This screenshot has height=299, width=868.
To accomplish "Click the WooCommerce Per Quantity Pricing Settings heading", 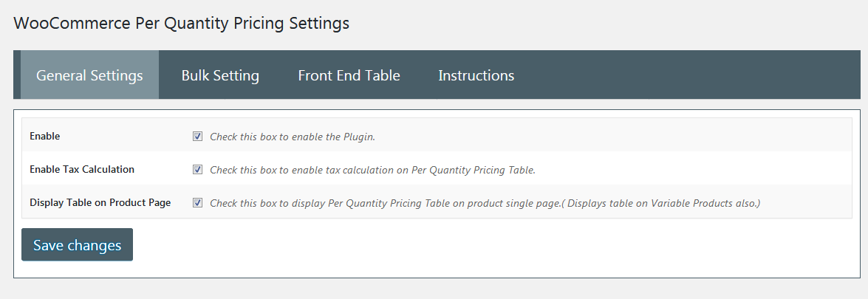I will 181,23.
